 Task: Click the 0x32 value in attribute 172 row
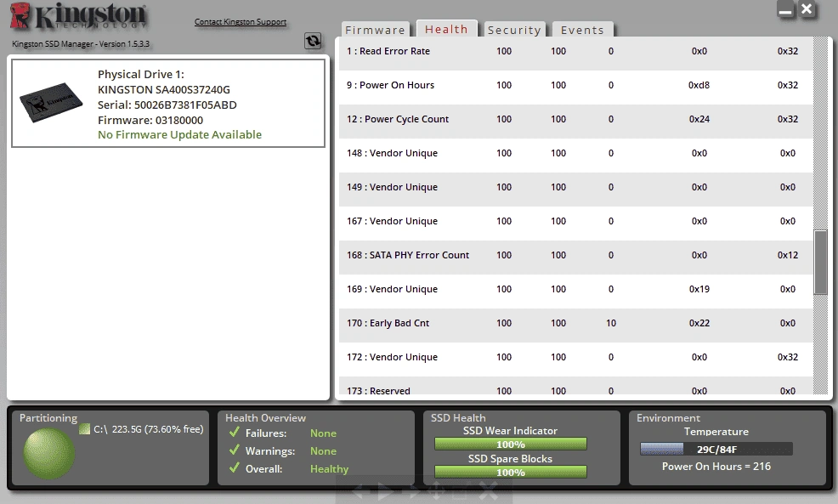coord(788,357)
